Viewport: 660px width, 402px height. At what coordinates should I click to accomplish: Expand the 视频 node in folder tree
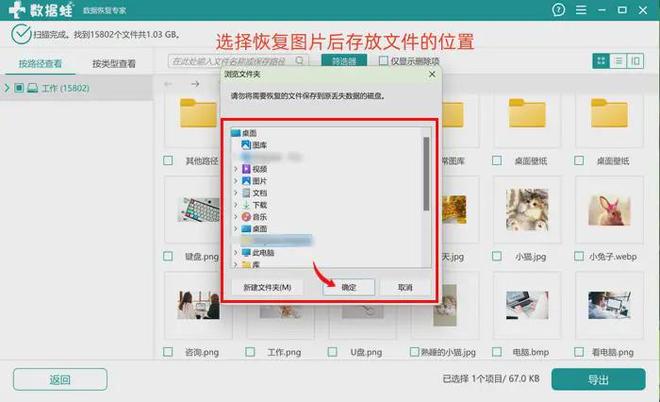point(236,169)
